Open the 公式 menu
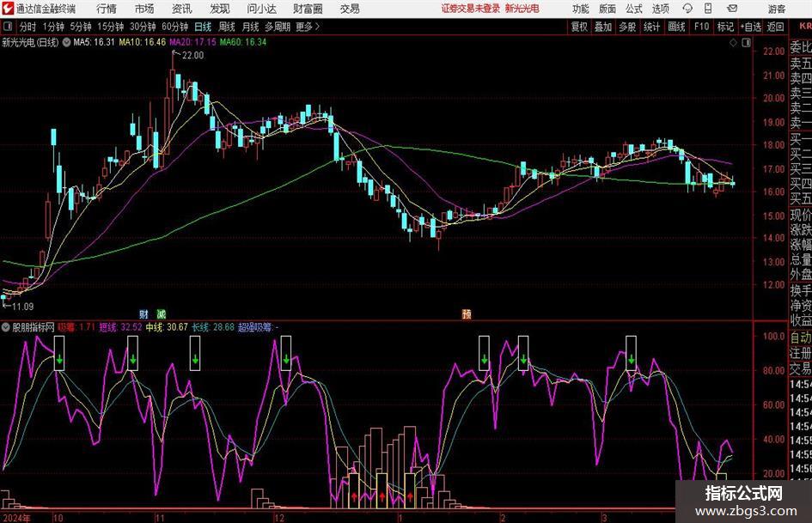The width and height of the screenshot is (812, 523). tap(634, 9)
